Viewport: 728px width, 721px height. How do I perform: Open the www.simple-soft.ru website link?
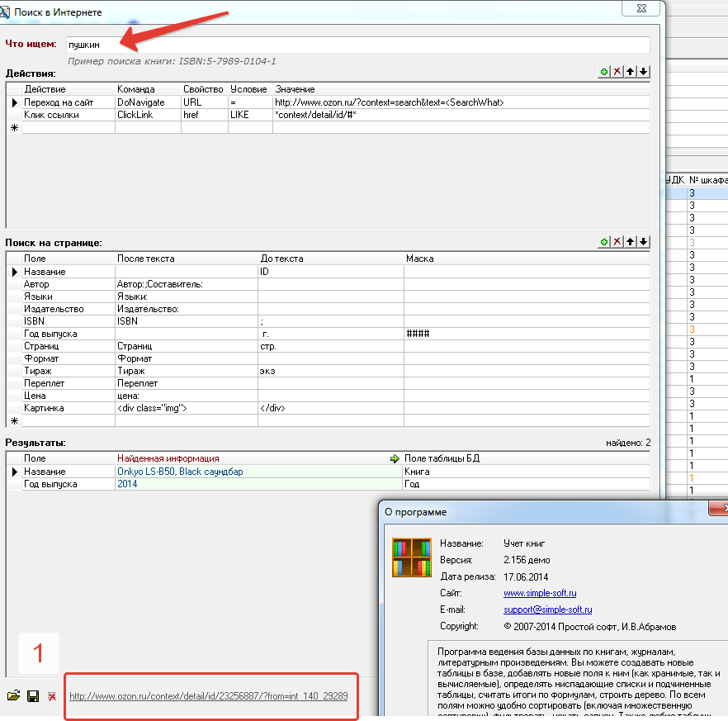pos(540,593)
